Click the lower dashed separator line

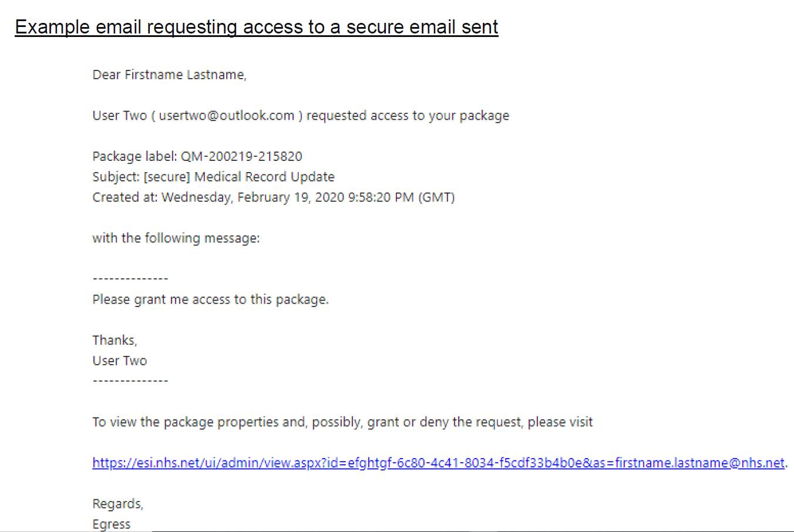point(130,381)
